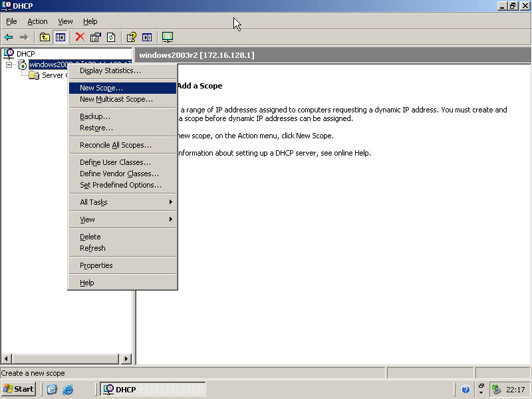Click the DHCP monitor icon in the toolbar
This screenshot has height=399, width=532.
pos(168,37)
